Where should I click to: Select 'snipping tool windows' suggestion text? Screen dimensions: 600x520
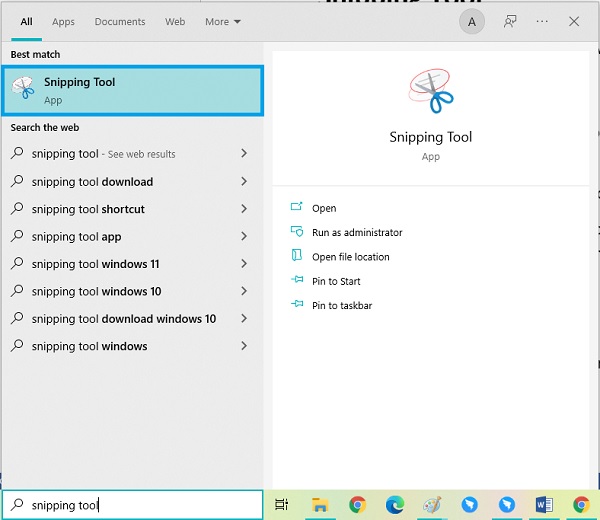[90, 346]
